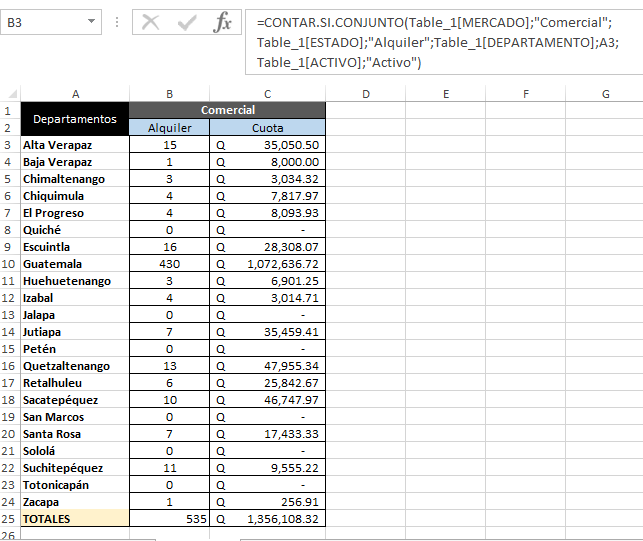
Task: Select the Comercial merged header cell
Action: 227,110
